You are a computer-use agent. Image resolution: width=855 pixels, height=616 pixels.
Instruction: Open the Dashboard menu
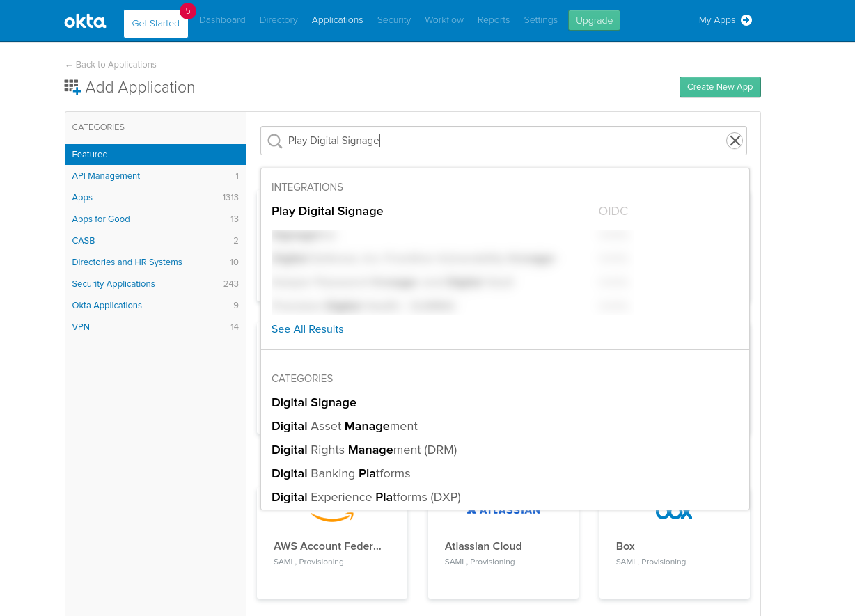coord(222,20)
